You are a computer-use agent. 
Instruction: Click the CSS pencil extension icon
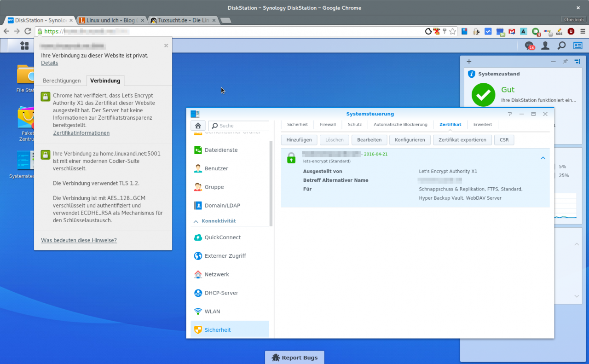pyautogui.click(x=559, y=31)
